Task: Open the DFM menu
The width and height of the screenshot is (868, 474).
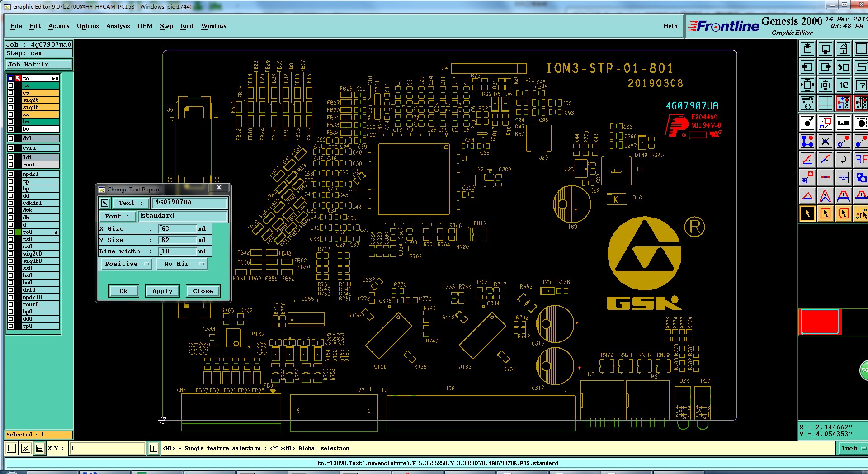Action: pyautogui.click(x=145, y=26)
